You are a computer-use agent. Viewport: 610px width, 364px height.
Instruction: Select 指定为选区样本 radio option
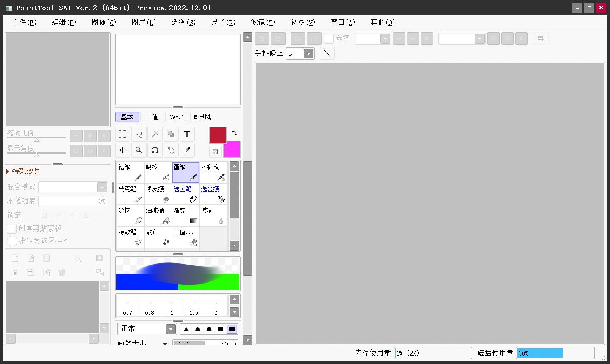(12, 241)
